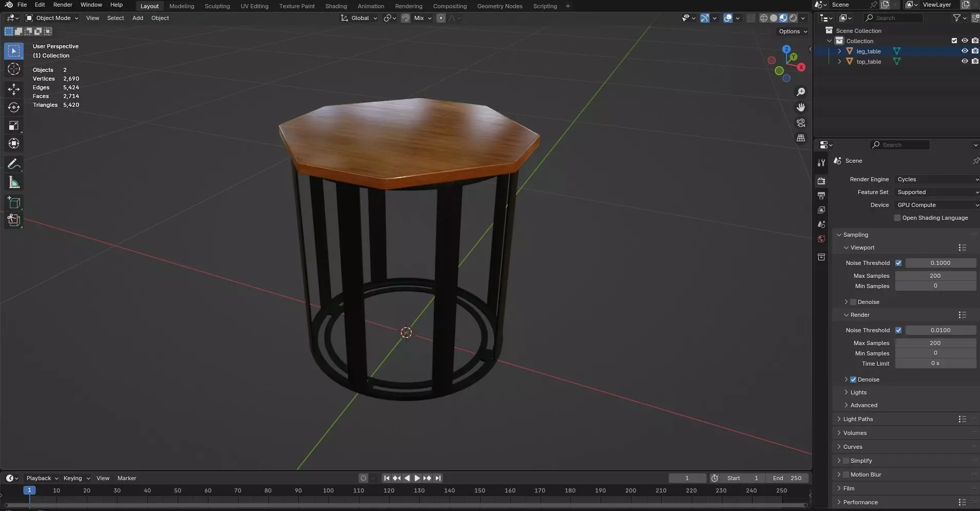Disable Render Denoise checkbox
980x511 pixels.
[853, 380]
